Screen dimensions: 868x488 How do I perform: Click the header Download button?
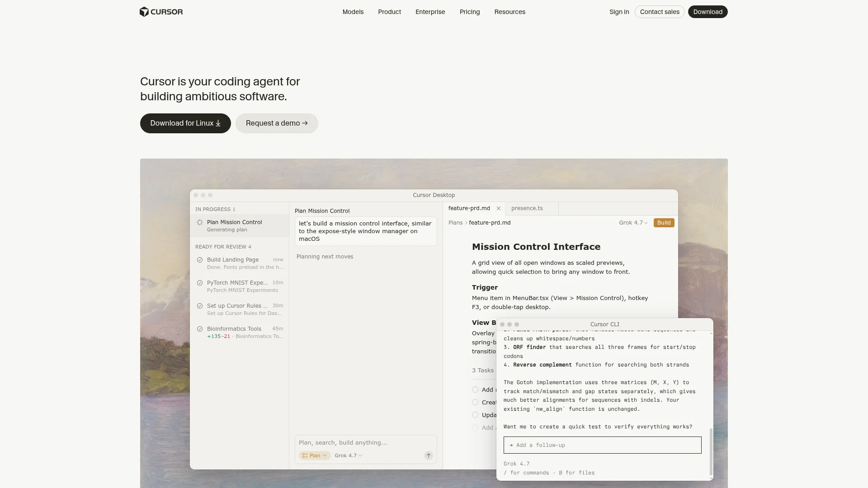click(x=708, y=12)
